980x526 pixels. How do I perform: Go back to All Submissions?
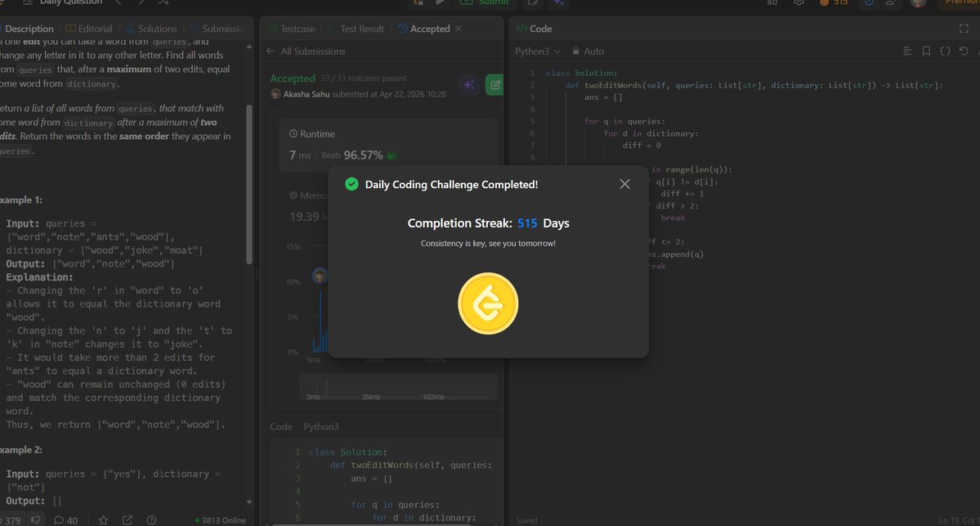306,52
